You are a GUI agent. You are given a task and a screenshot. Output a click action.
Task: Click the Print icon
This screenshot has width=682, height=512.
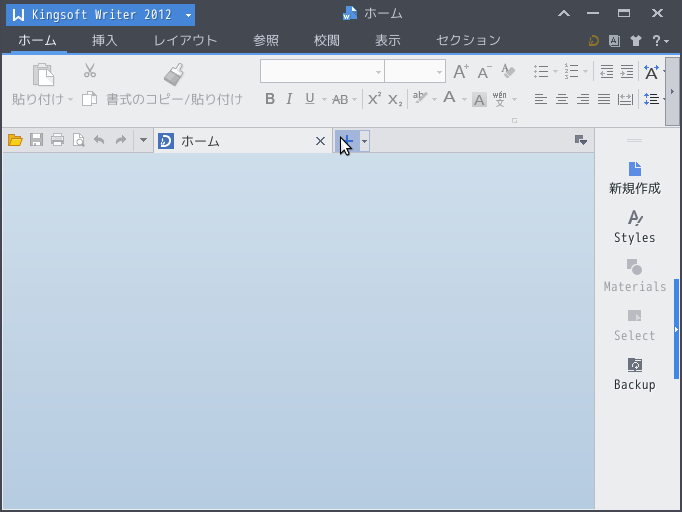pos(57,140)
